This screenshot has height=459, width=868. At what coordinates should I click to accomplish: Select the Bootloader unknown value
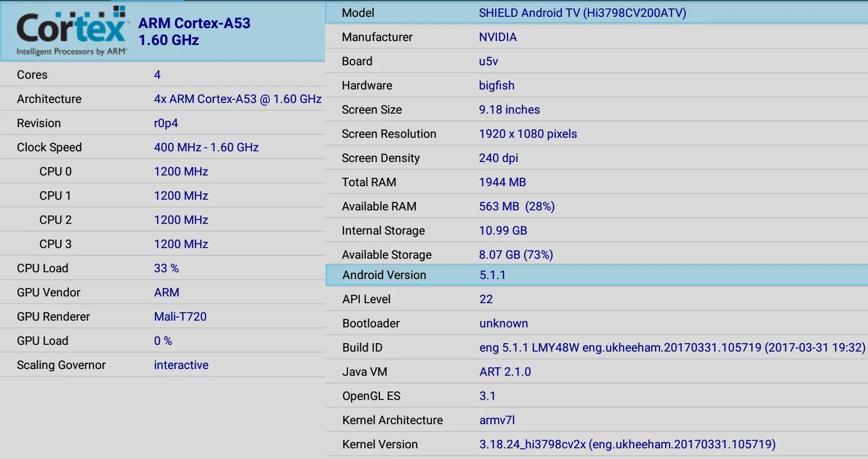coord(504,323)
